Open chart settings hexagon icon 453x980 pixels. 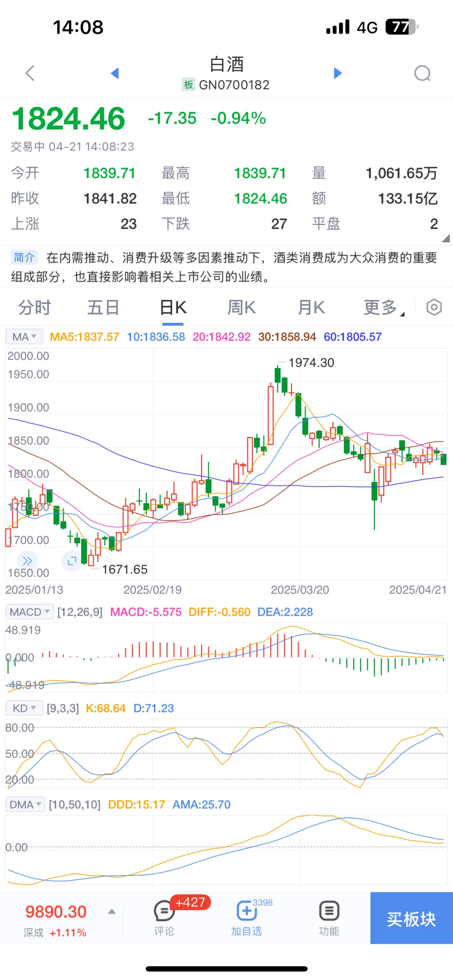tap(434, 307)
